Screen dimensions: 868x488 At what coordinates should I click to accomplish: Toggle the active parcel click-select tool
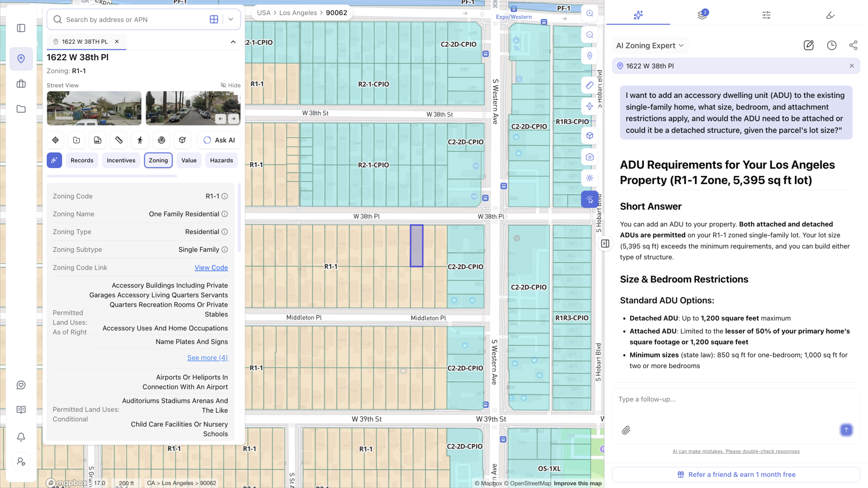590,199
